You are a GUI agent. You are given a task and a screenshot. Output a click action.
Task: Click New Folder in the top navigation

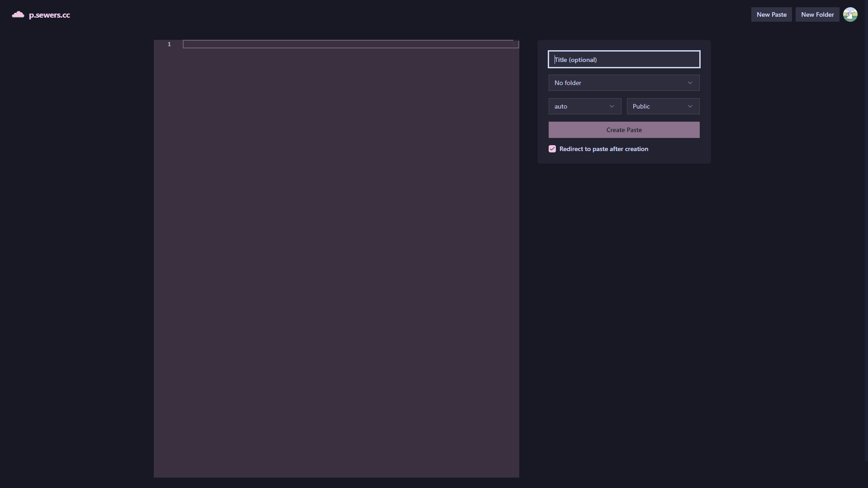(x=817, y=14)
